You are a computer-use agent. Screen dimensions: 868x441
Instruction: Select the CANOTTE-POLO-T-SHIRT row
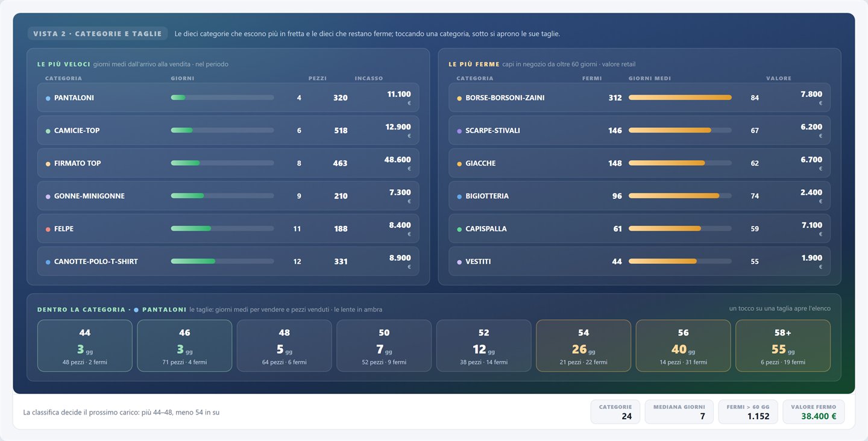[228, 261]
